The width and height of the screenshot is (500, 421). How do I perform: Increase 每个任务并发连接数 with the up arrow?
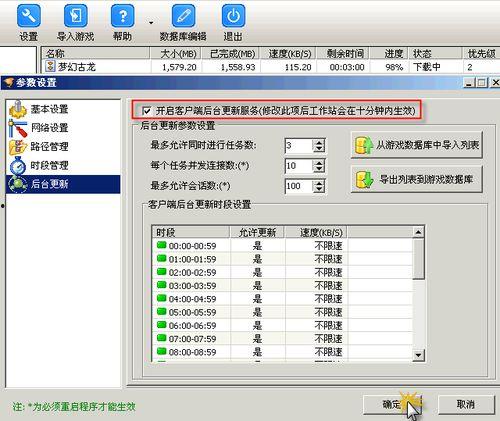[x=319, y=162]
